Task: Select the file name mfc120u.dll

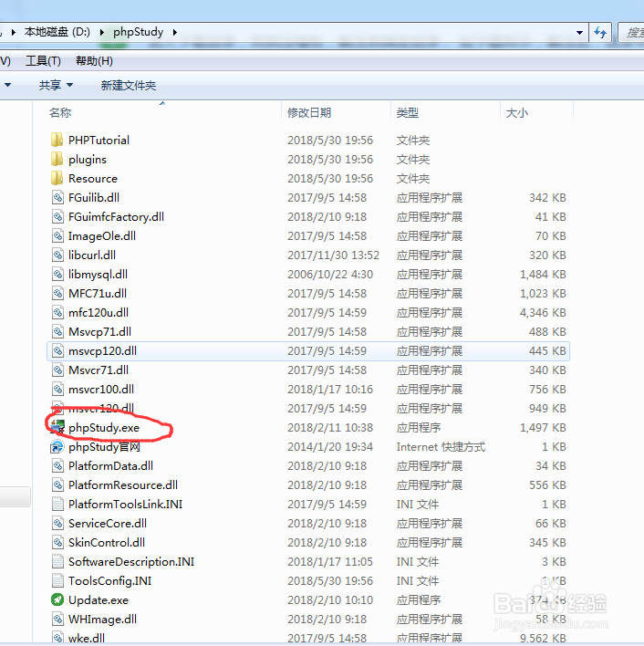Action: (99, 312)
